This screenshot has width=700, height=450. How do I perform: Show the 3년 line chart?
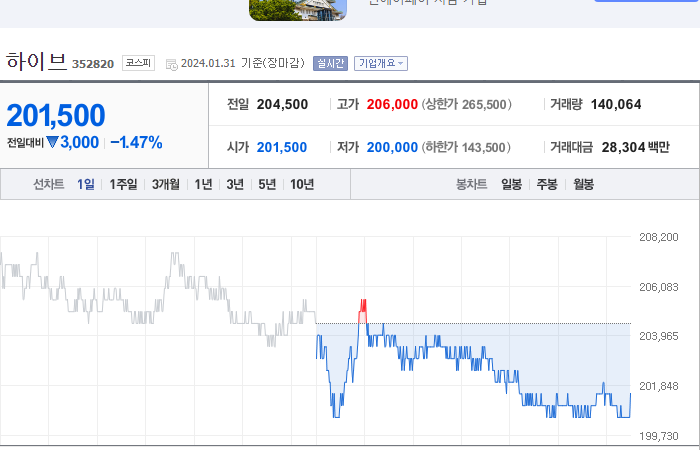235,184
